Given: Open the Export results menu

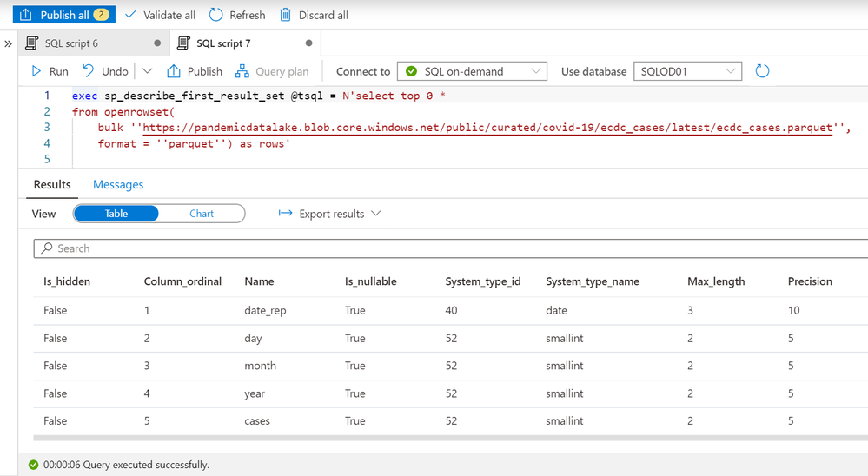Looking at the screenshot, I should click(x=330, y=214).
